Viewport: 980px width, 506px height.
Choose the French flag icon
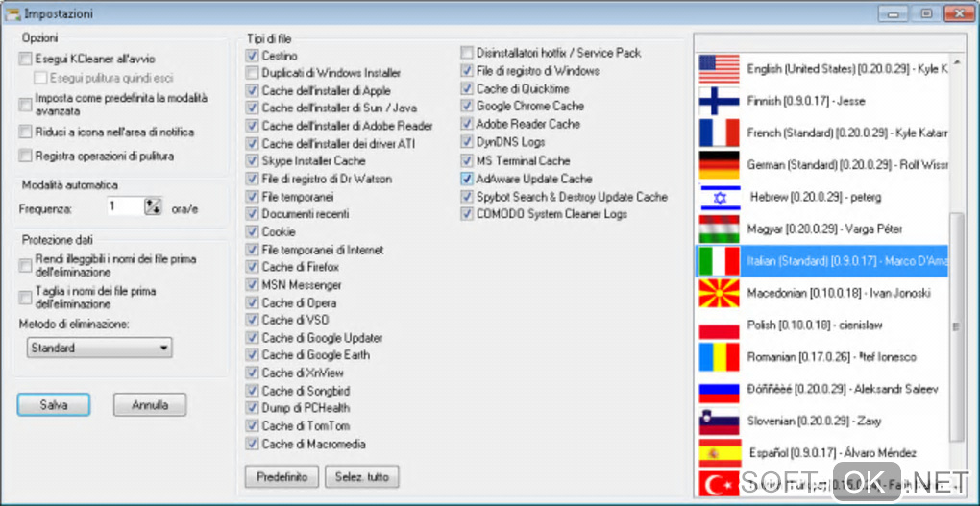719,133
